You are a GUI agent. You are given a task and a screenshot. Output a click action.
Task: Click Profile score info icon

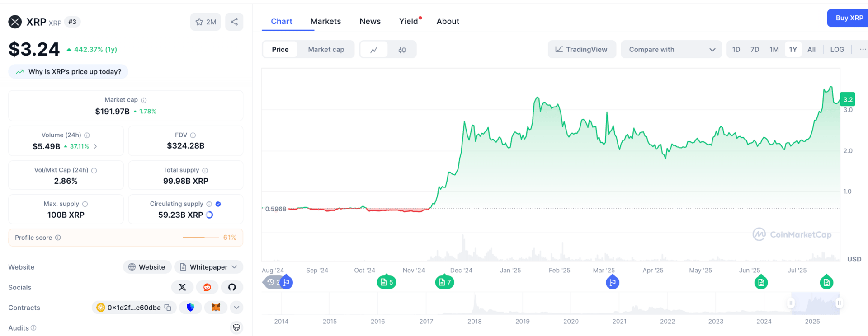coord(58,238)
